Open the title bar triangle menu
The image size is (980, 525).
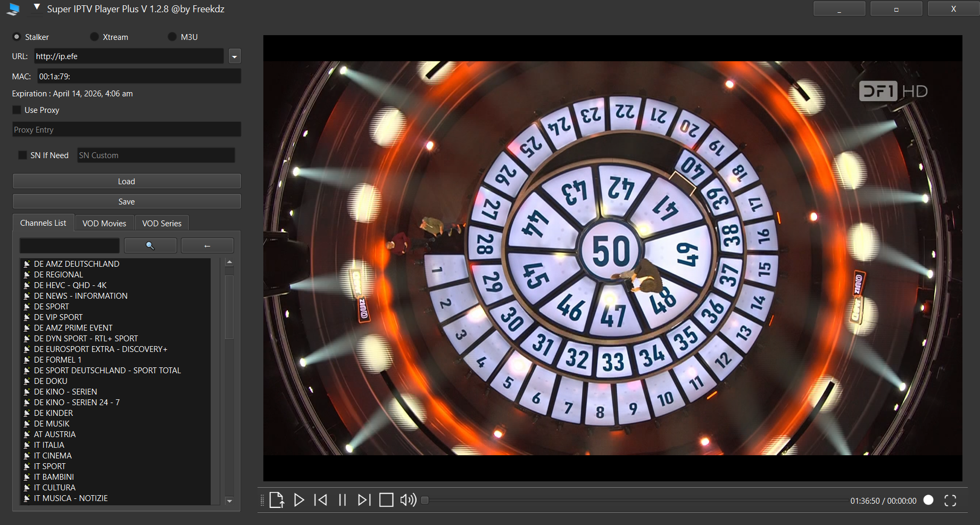point(37,7)
